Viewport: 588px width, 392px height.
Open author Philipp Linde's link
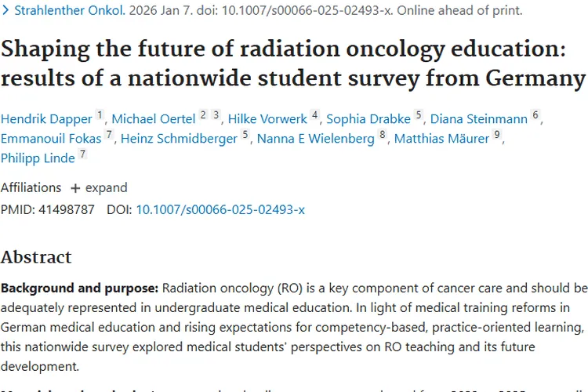(x=38, y=158)
